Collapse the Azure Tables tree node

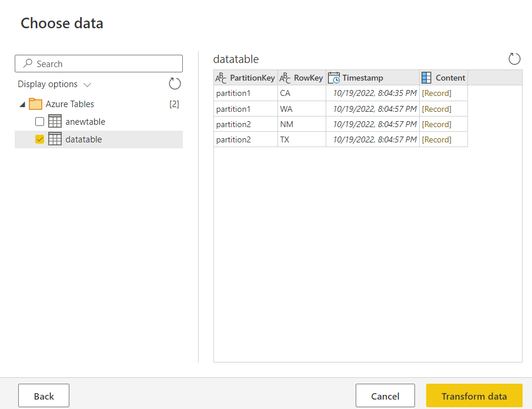click(22, 105)
